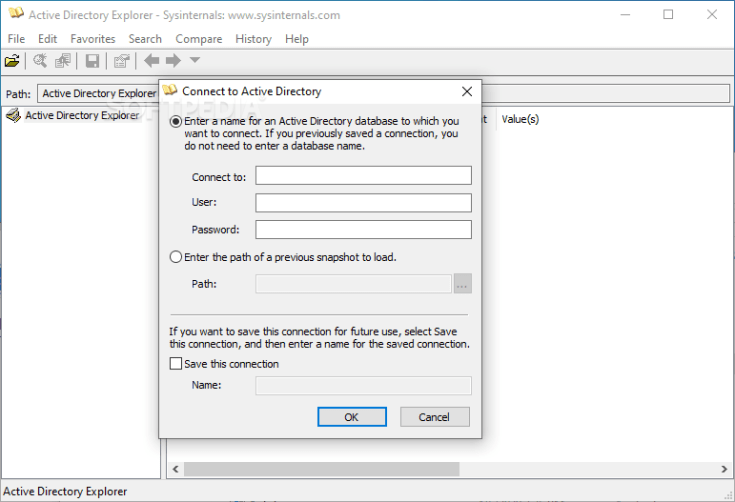The width and height of the screenshot is (735, 502).
Task: Click the main window Path address bar
Action: pos(383,93)
